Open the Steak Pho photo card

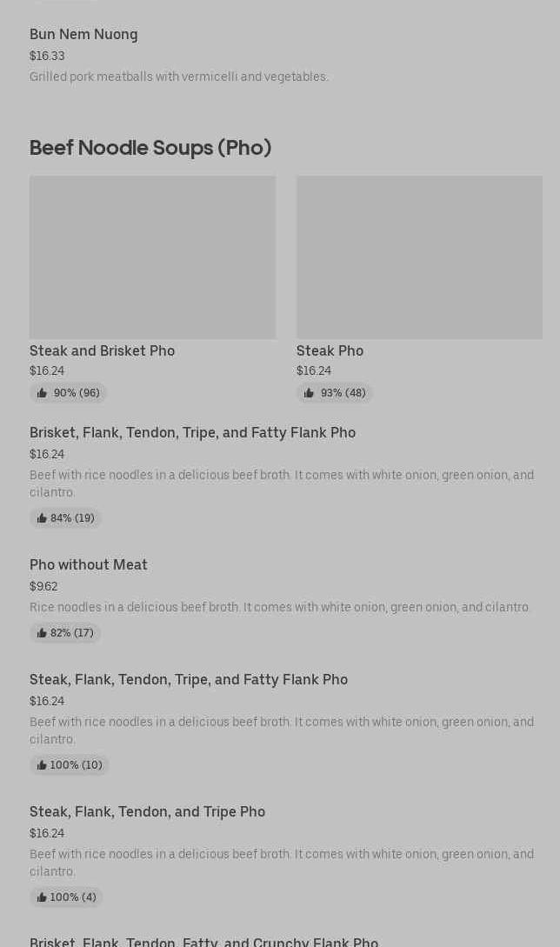(x=419, y=257)
